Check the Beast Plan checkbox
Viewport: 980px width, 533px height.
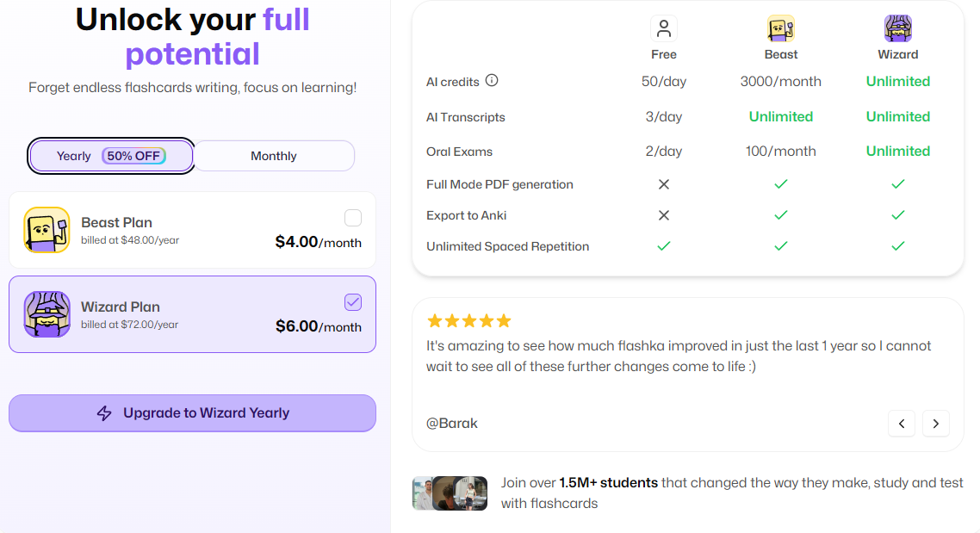coord(353,218)
